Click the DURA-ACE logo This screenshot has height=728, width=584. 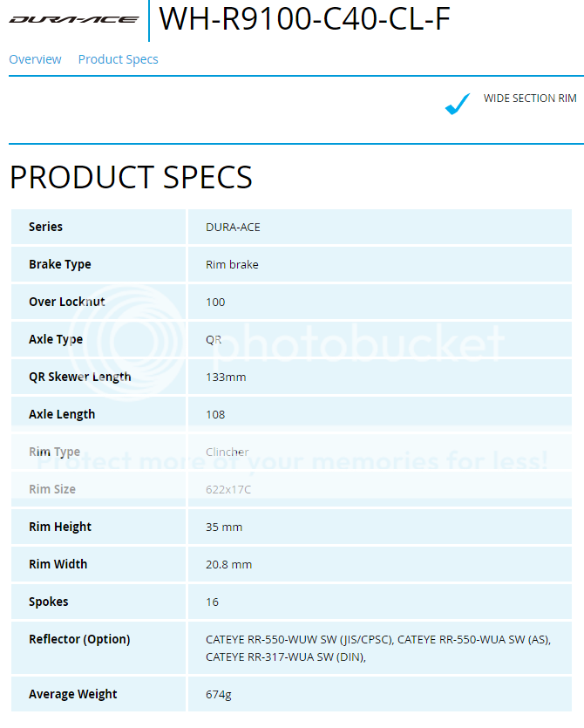74,19
